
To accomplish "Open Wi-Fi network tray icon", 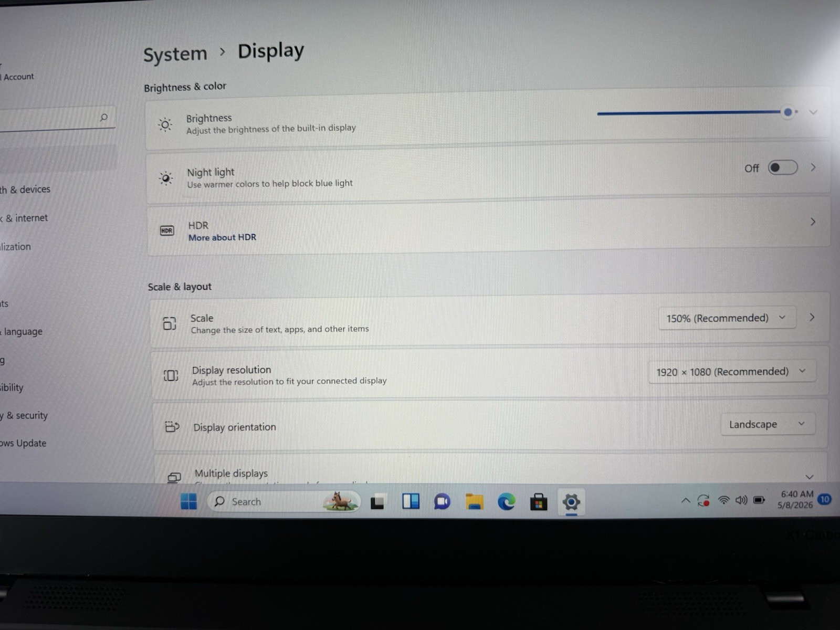I will point(723,500).
